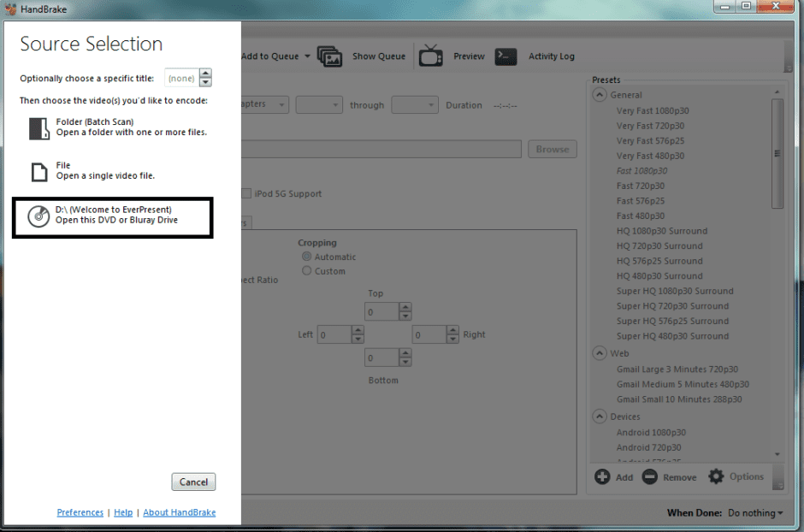Click the Cancel button

coord(192,481)
